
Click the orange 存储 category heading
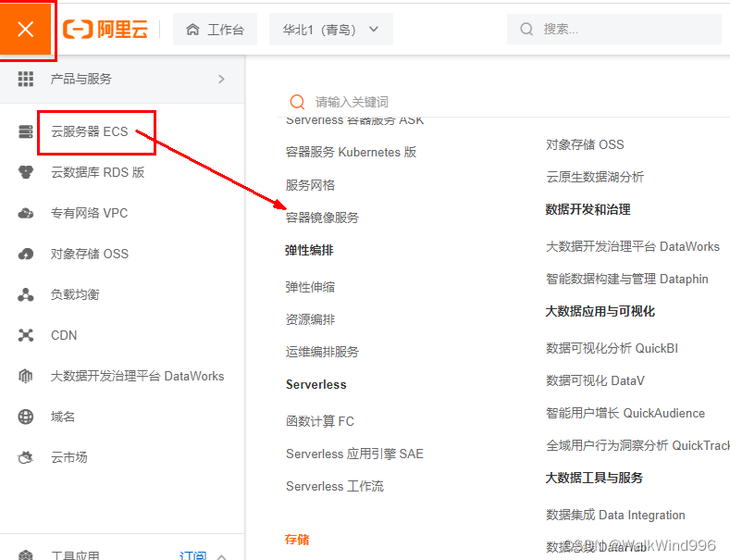[297, 540]
